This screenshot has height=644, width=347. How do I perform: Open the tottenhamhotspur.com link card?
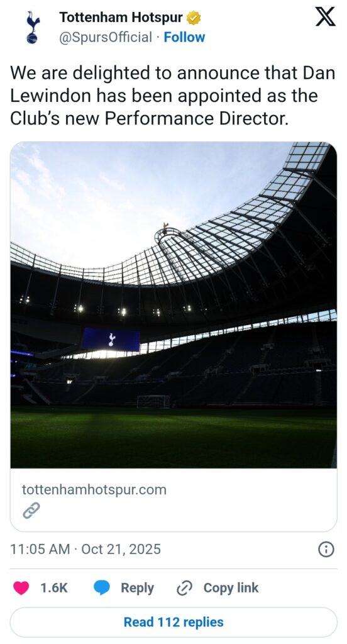173,500
